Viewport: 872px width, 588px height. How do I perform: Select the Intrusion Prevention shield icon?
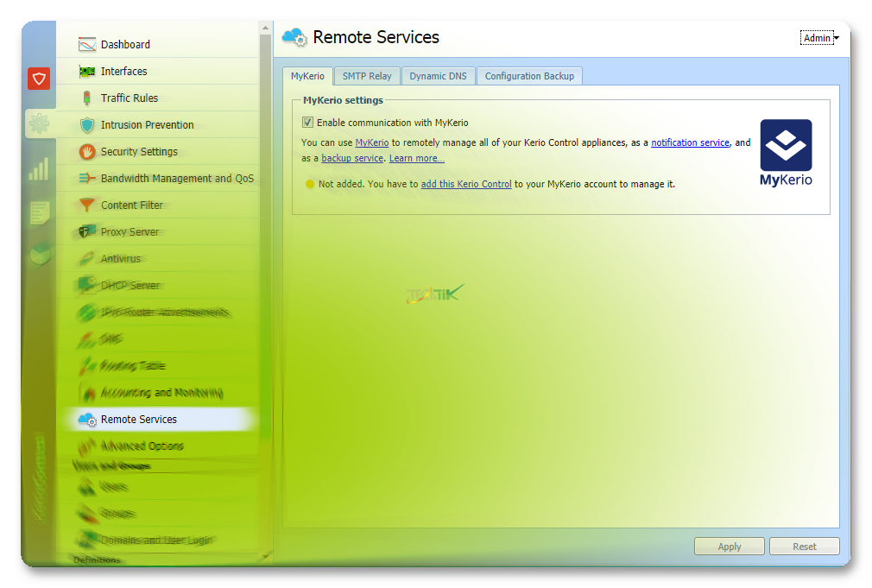tap(87, 125)
